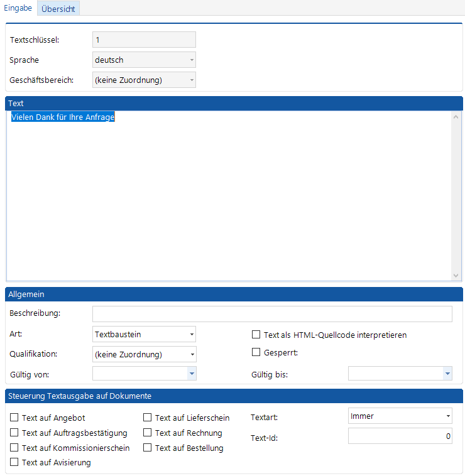Open the Gültig bis date picker arrow
Image resolution: width=465 pixels, height=476 pixels.
point(447,374)
